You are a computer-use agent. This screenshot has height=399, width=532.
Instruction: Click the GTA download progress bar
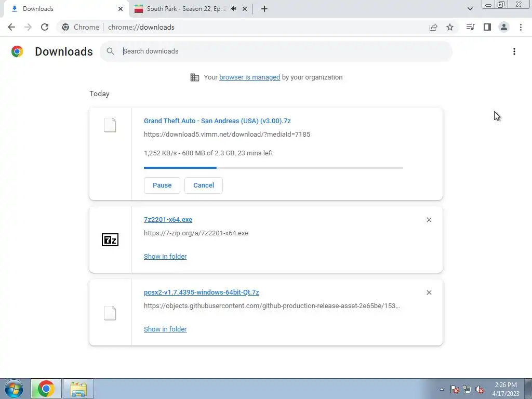pyautogui.click(x=273, y=168)
